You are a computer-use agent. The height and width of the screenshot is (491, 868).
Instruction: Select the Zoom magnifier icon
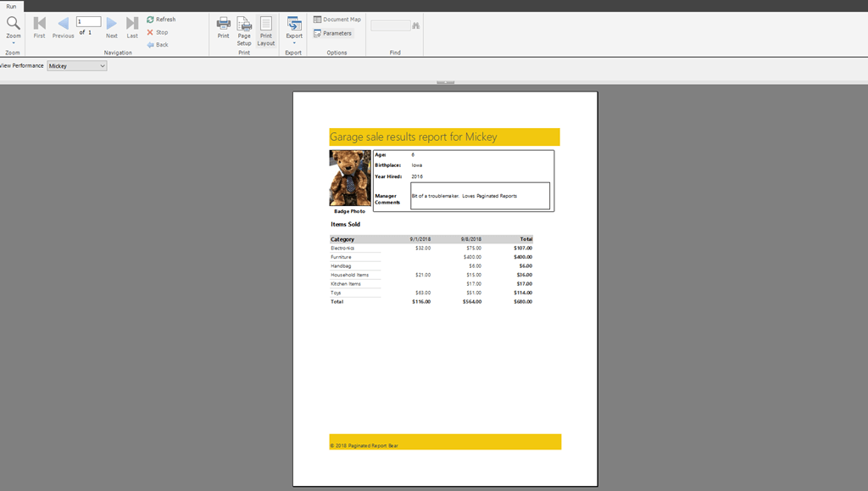(13, 25)
